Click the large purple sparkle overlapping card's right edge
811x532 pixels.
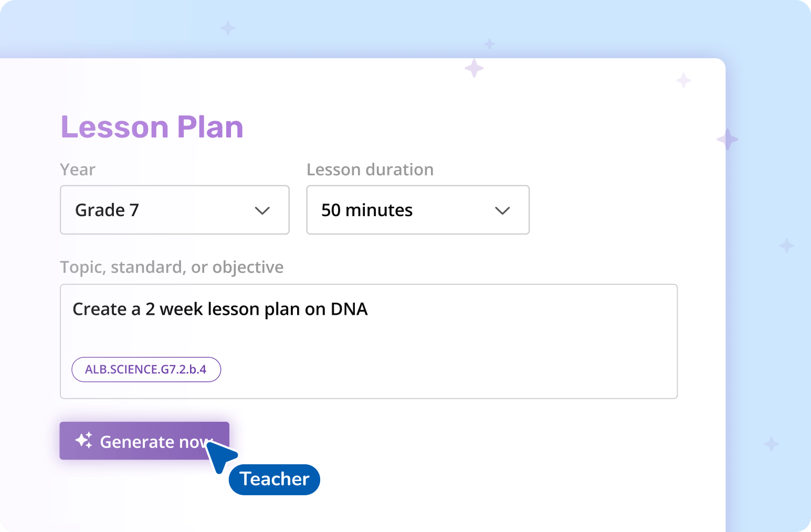[x=728, y=140]
